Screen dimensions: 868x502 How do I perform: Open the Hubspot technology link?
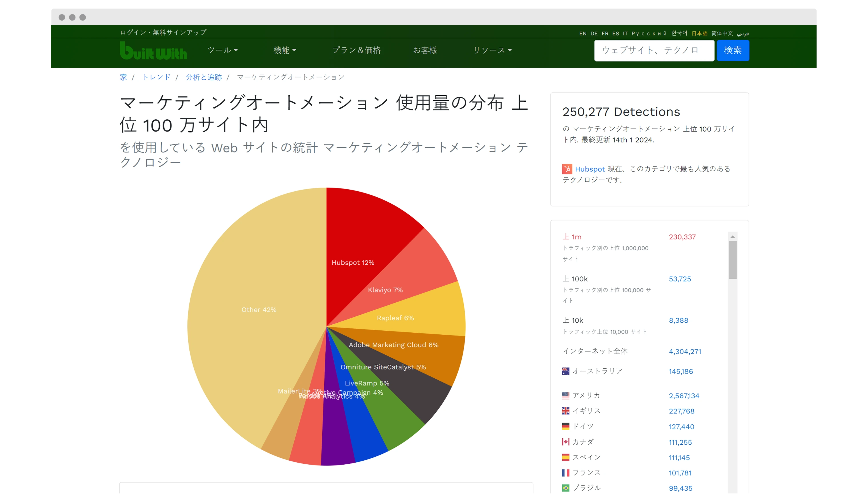[590, 169]
